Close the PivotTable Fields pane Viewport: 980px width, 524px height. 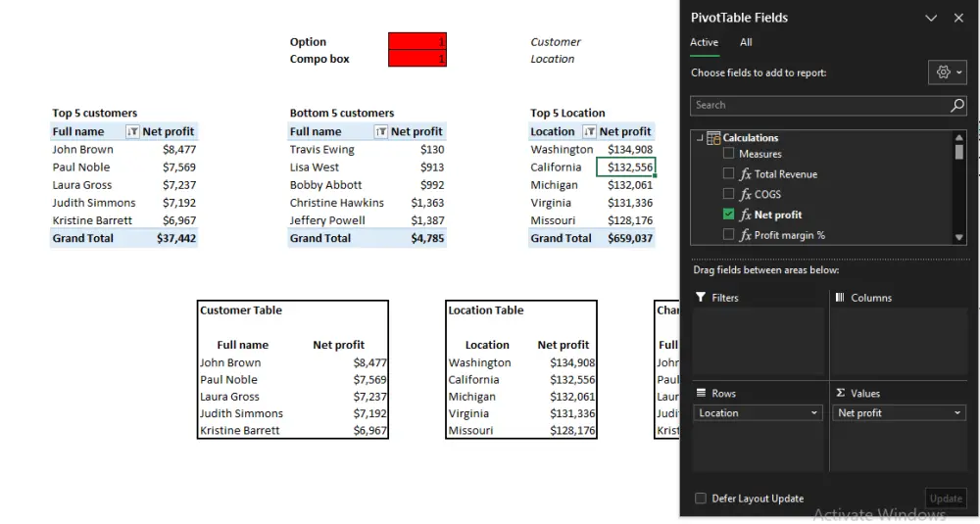coord(958,18)
